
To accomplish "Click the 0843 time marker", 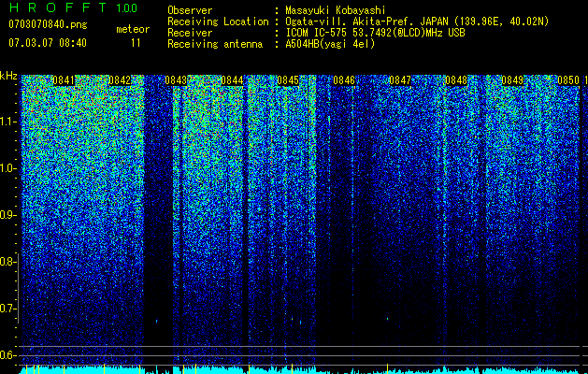I will pos(176,80).
